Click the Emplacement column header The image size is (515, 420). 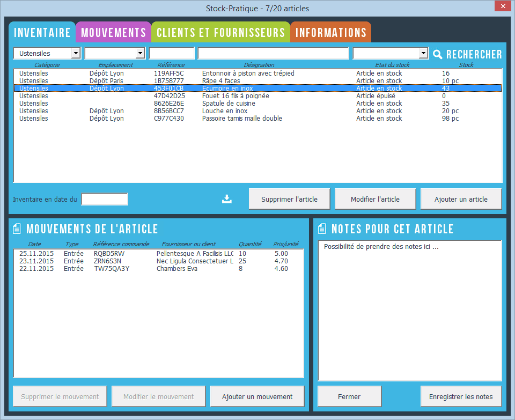[116, 65]
